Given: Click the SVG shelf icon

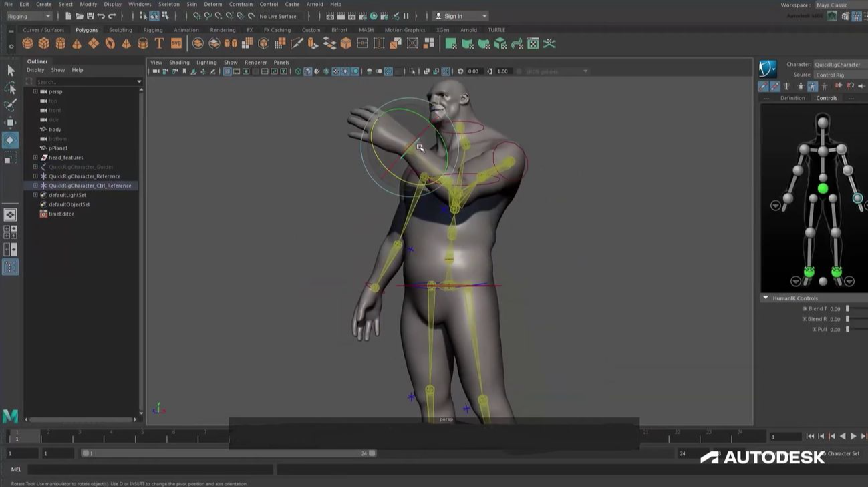Looking at the screenshot, I should point(176,43).
